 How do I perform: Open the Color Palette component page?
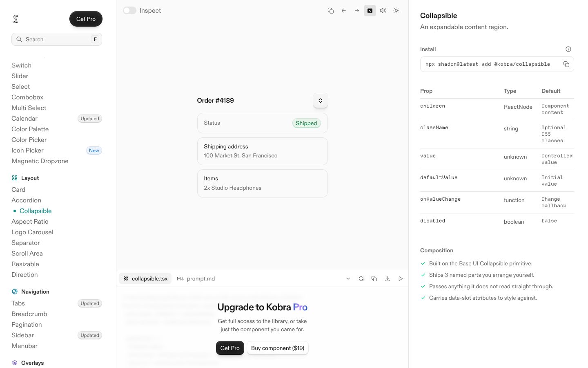pos(30,129)
